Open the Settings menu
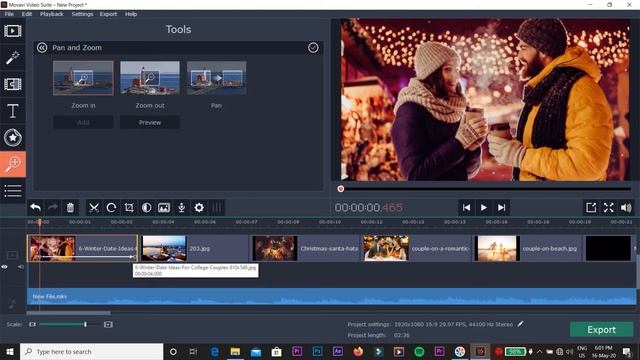Image resolution: width=640 pixels, height=360 pixels. [x=82, y=14]
